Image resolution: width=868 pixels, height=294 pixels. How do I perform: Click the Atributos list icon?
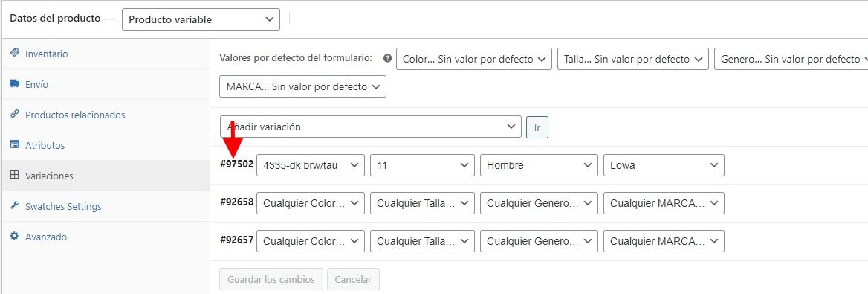pos(15,145)
